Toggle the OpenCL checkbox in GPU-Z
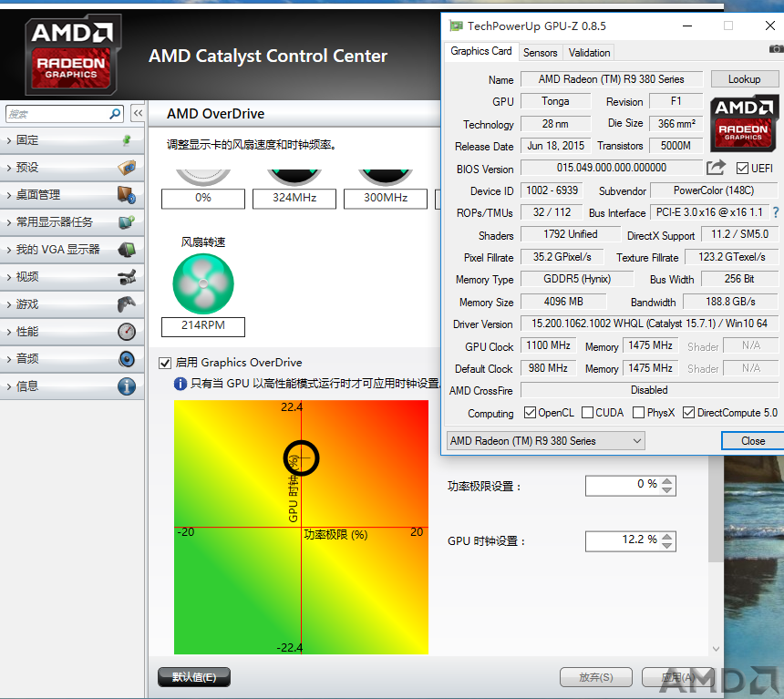The width and height of the screenshot is (784, 699). point(530,413)
